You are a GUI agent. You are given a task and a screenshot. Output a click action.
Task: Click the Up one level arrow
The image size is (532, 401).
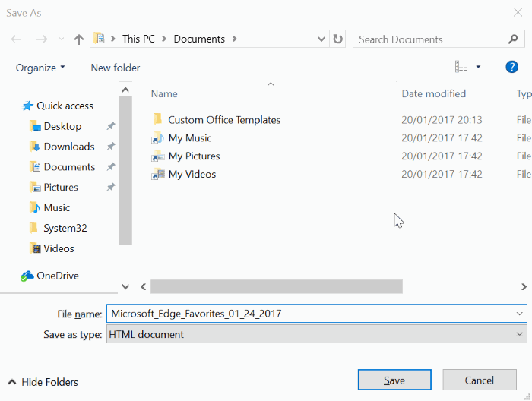[78, 39]
